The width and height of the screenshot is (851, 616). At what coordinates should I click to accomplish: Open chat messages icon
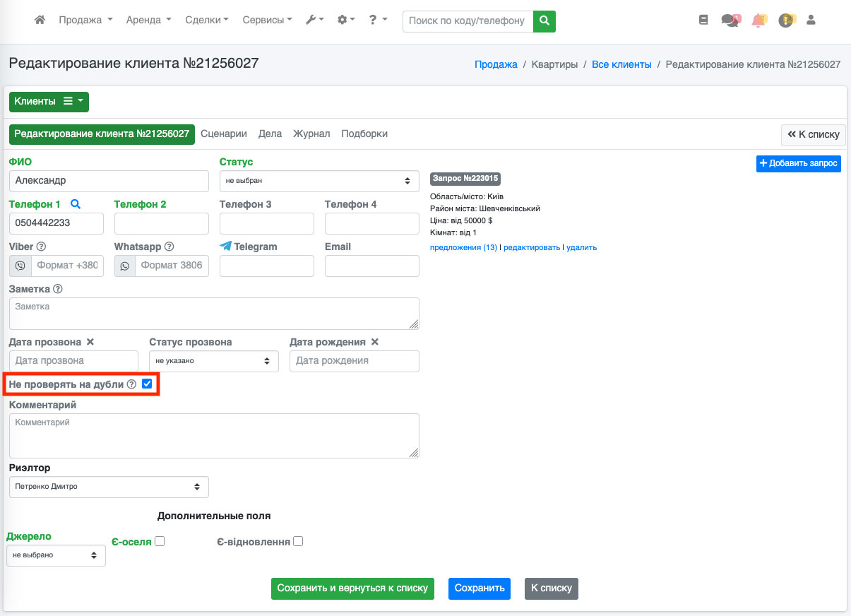(730, 20)
